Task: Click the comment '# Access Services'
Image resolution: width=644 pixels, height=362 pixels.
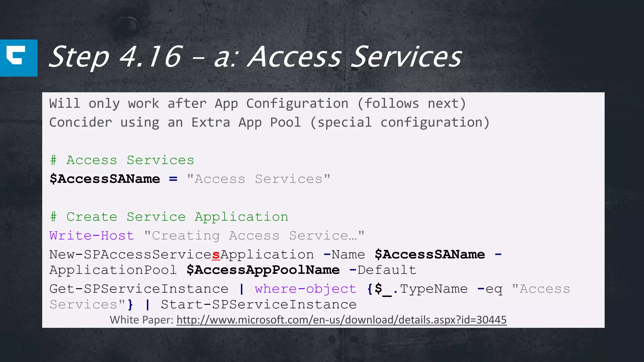Action: [x=122, y=160]
